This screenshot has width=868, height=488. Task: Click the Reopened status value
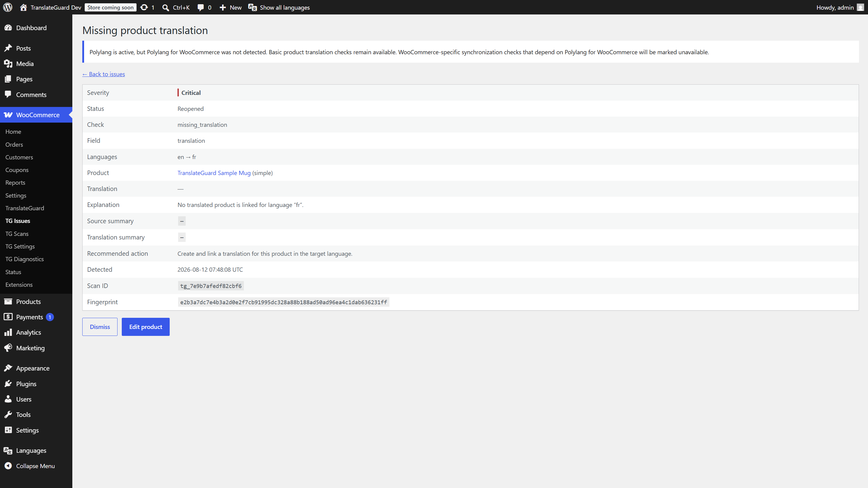(190, 109)
